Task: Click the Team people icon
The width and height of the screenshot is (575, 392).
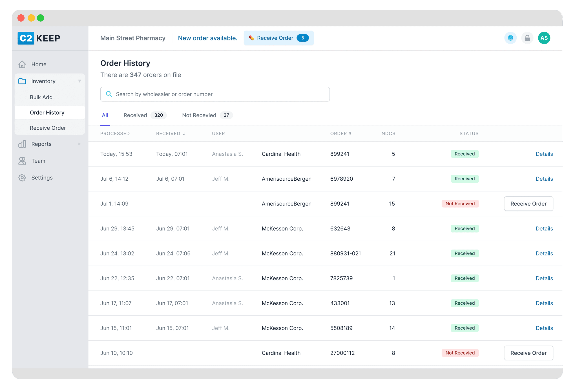Action: (x=22, y=161)
